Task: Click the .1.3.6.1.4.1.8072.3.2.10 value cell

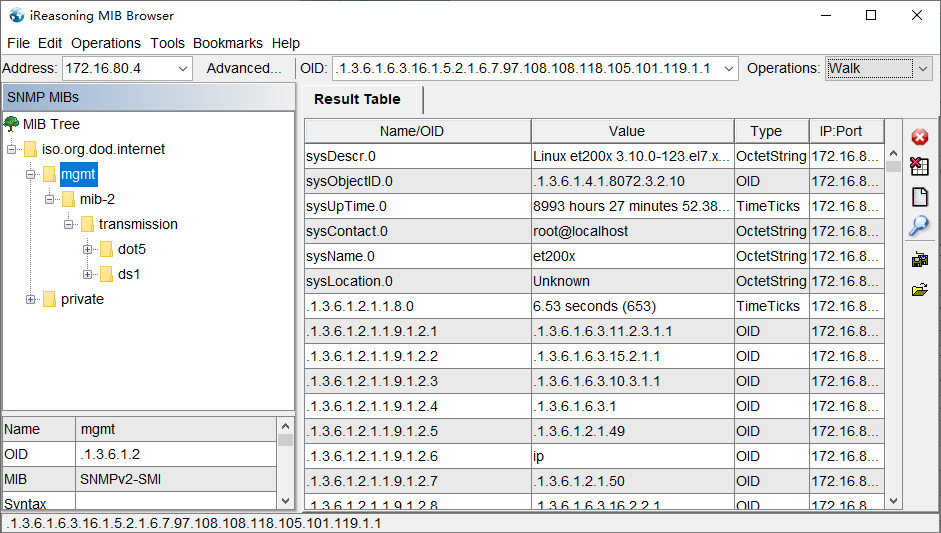Action: 633,181
